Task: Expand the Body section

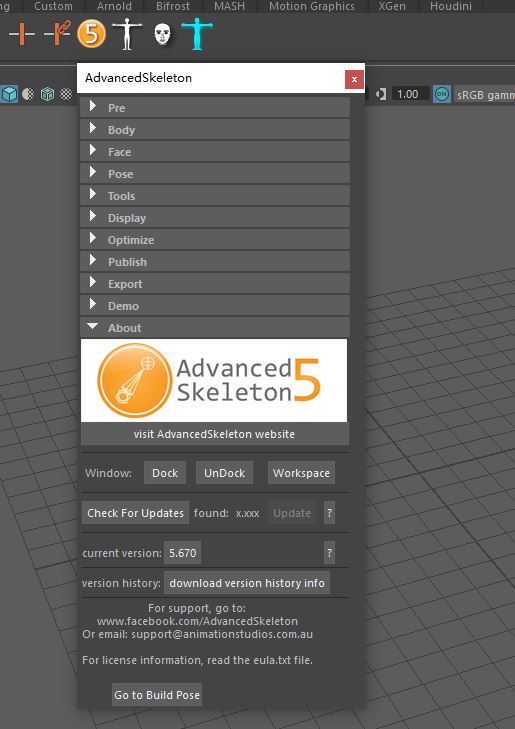Action: click(215, 129)
